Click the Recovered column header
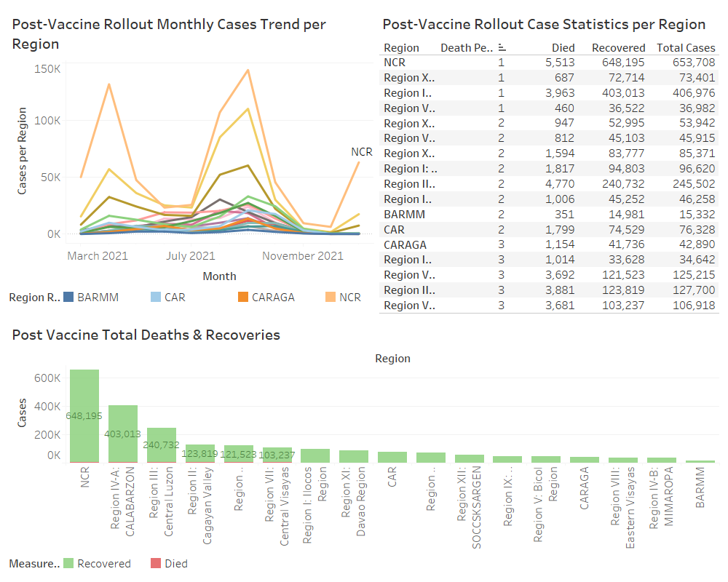 click(x=618, y=47)
